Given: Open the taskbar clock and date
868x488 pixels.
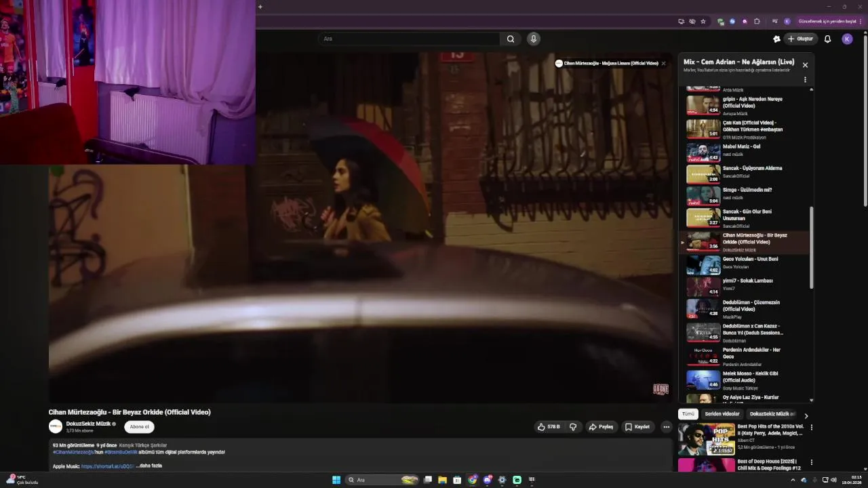Looking at the screenshot, I should point(852,480).
